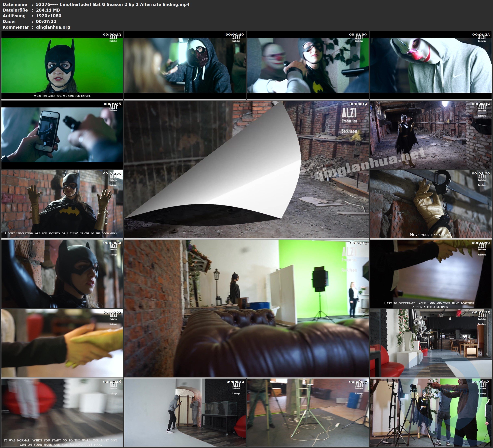This screenshot has height=448, width=493.
Task: Open the thumbnail timestamped 00:01:33
Action: [431, 65]
